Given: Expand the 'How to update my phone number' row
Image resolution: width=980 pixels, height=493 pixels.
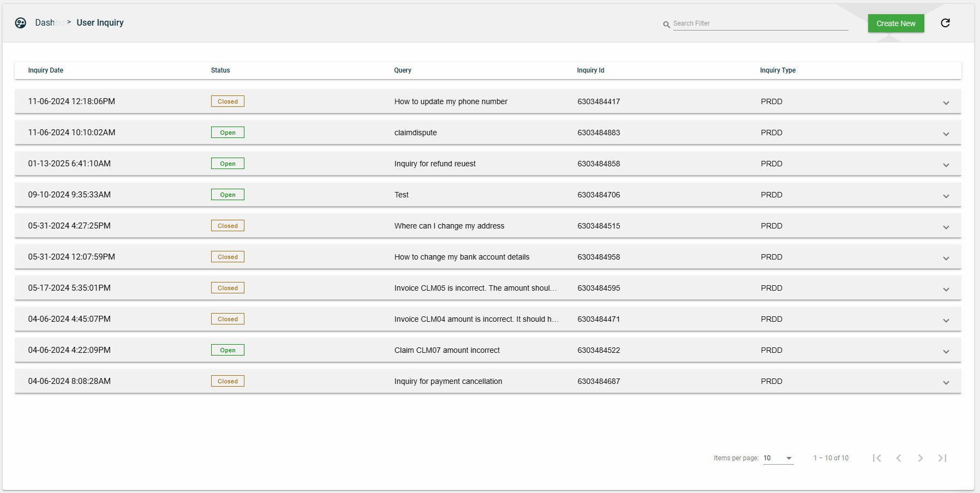Looking at the screenshot, I should coord(946,103).
